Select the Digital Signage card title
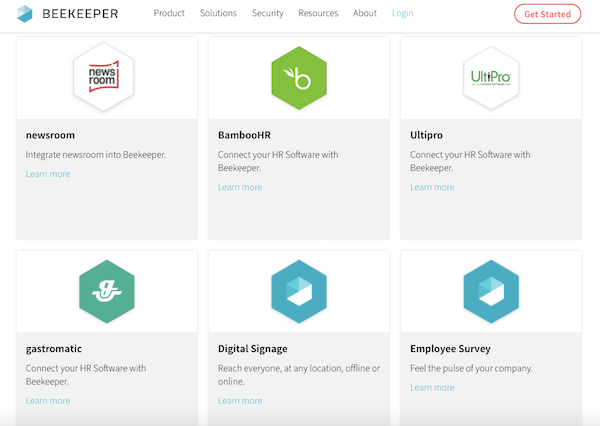Viewport: 600px width, 426px height. tap(253, 349)
